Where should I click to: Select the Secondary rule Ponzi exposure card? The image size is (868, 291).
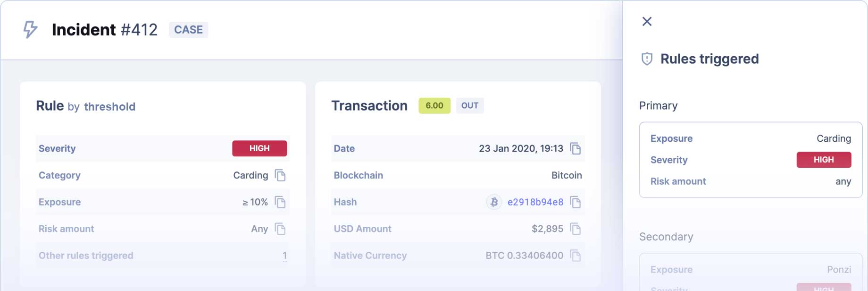point(750,272)
